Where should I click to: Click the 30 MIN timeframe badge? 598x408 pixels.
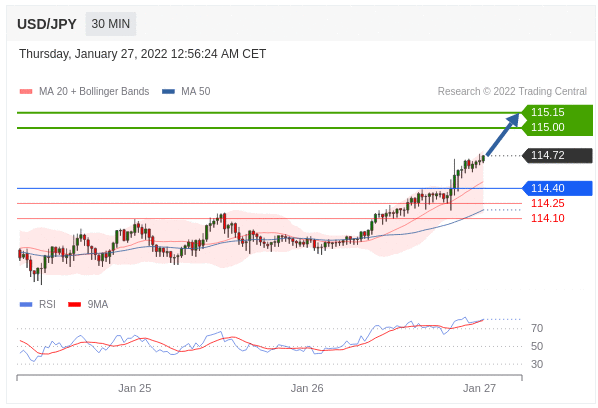coord(111,24)
